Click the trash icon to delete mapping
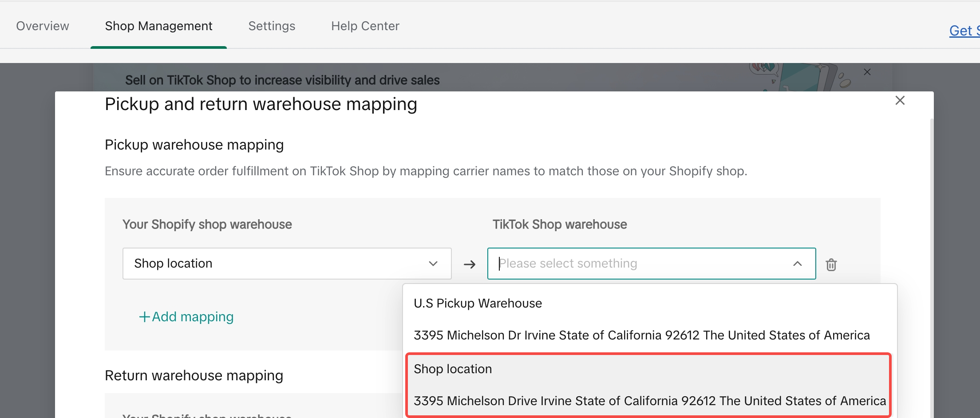Viewport: 980px width, 418px height. coord(831,264)
